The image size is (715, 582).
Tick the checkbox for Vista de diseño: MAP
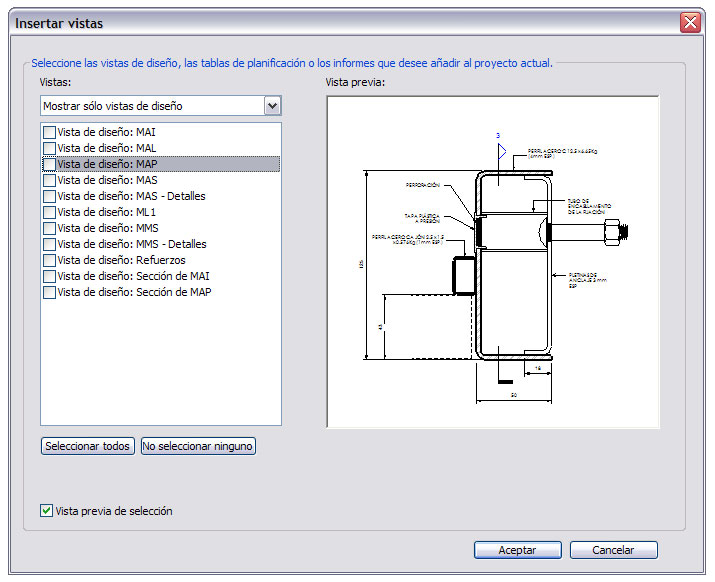pos(49,164)
